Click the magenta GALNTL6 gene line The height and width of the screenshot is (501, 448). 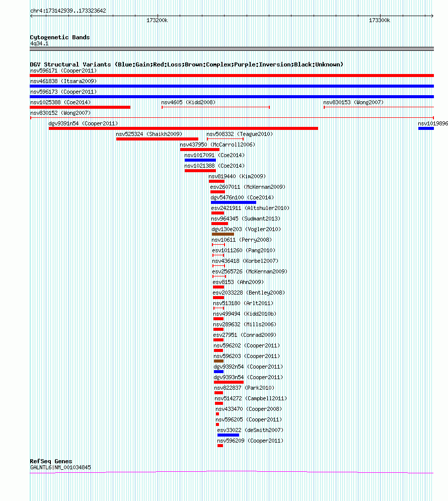pos(232,472)
